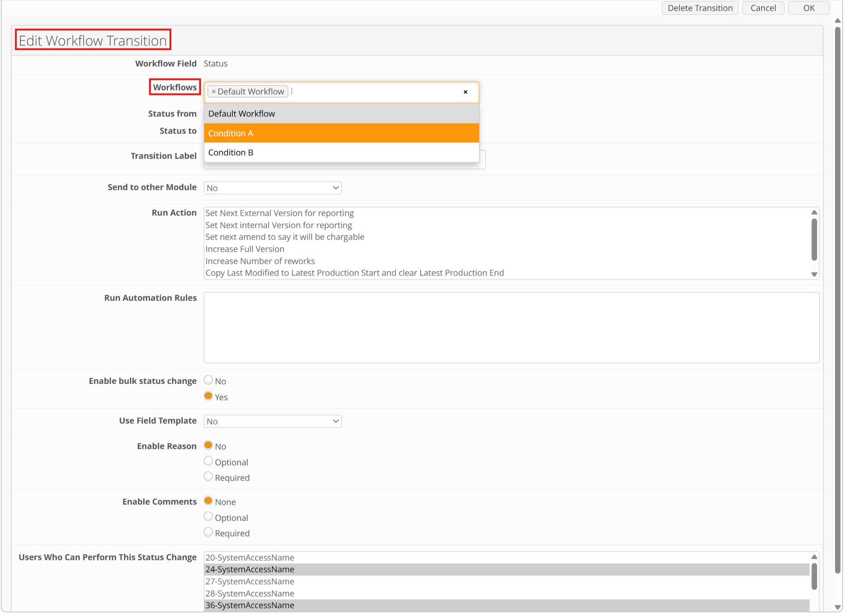Select Optional for Enable Reason
The image size is (848, 616).
tap(208, 461)
